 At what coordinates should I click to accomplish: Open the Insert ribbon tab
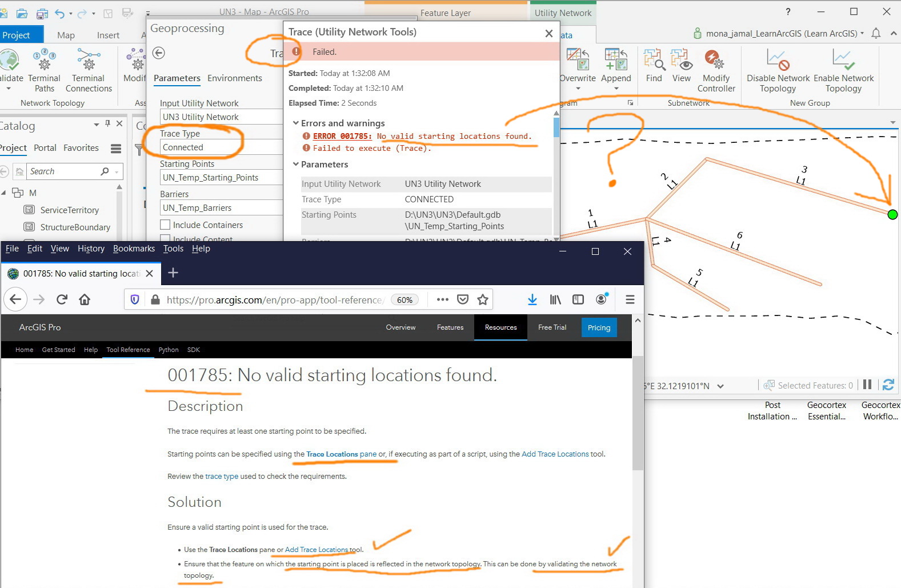pyautogui.click(x=108, y=35)
